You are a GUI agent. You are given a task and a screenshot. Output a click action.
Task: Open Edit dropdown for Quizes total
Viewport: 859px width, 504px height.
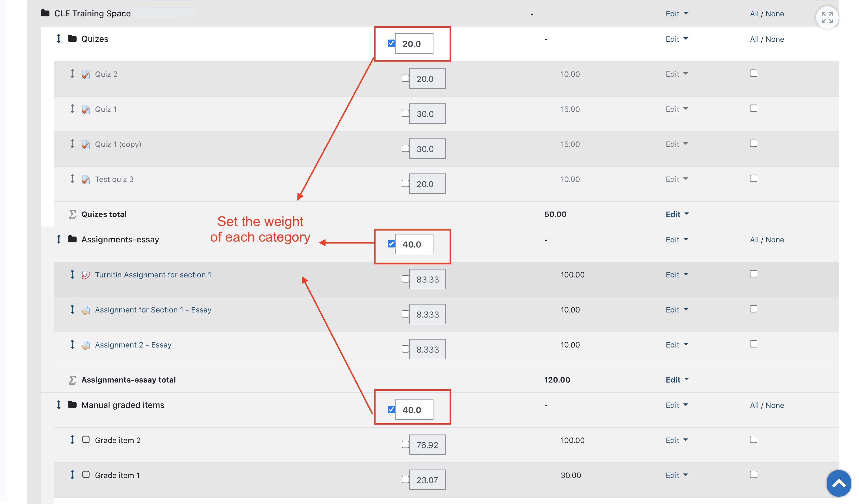[677, 214]
